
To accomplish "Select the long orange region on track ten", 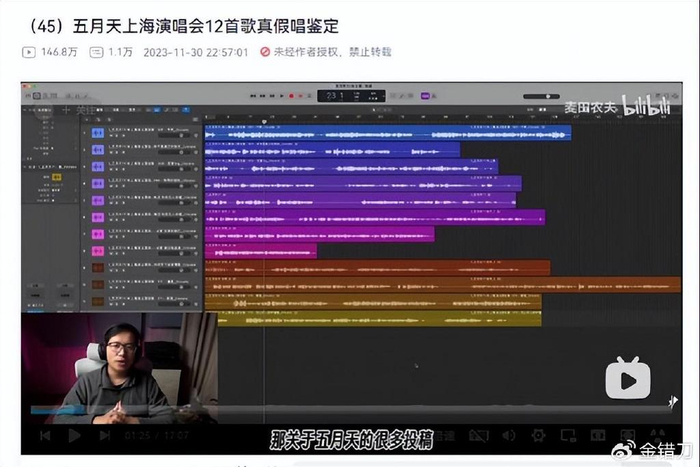I will 443,285.
